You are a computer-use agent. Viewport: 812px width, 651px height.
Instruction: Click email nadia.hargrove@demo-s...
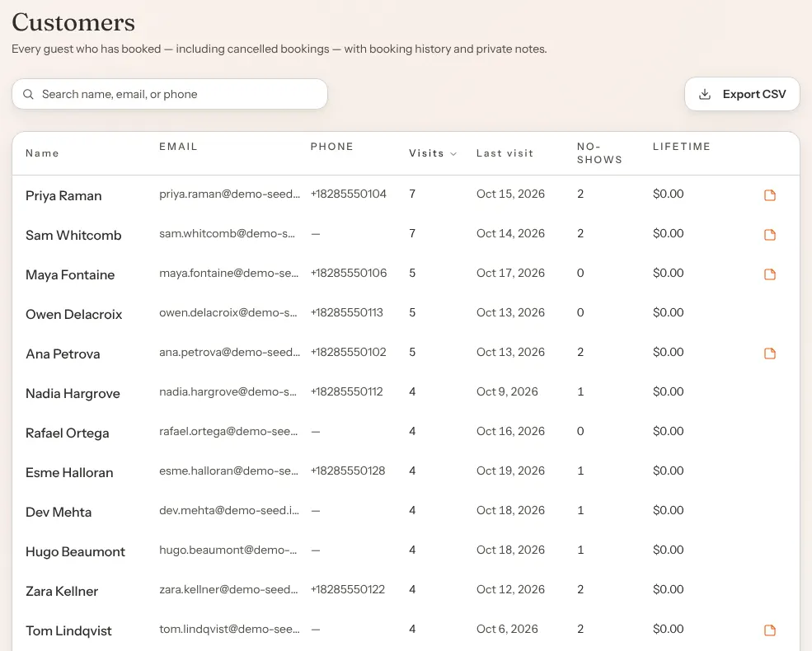coord(228,391)
